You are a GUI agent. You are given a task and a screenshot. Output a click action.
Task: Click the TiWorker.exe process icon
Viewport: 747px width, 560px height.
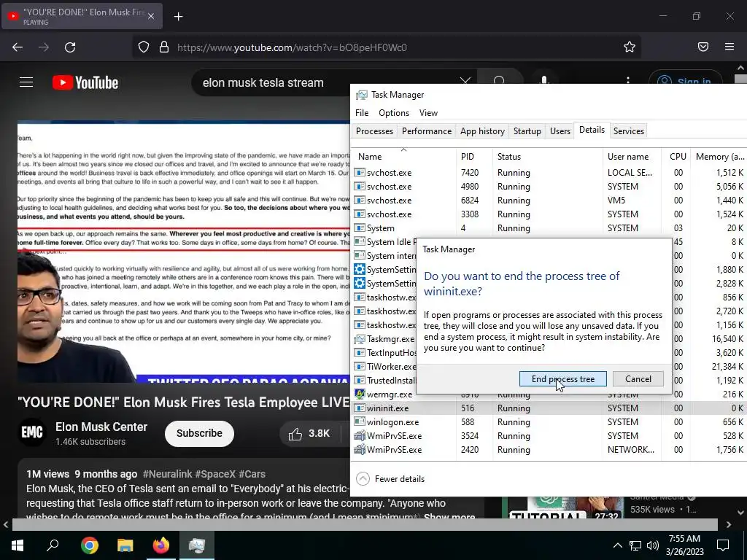360,367
